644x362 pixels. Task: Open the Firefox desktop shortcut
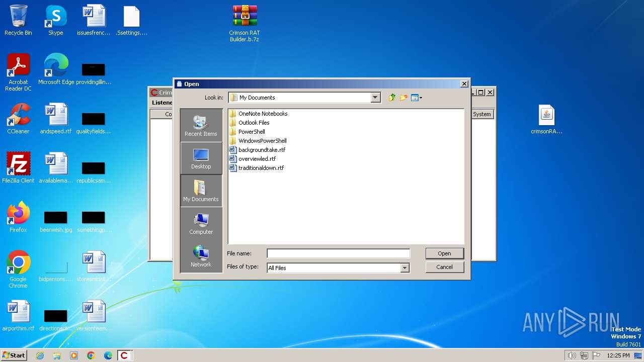pos(18,217)
